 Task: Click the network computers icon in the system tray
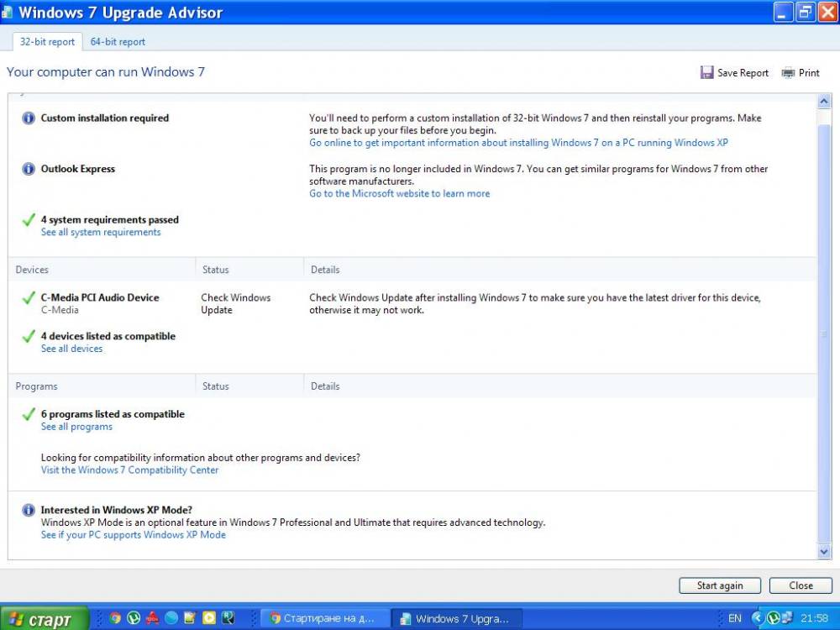pos(786,619)
